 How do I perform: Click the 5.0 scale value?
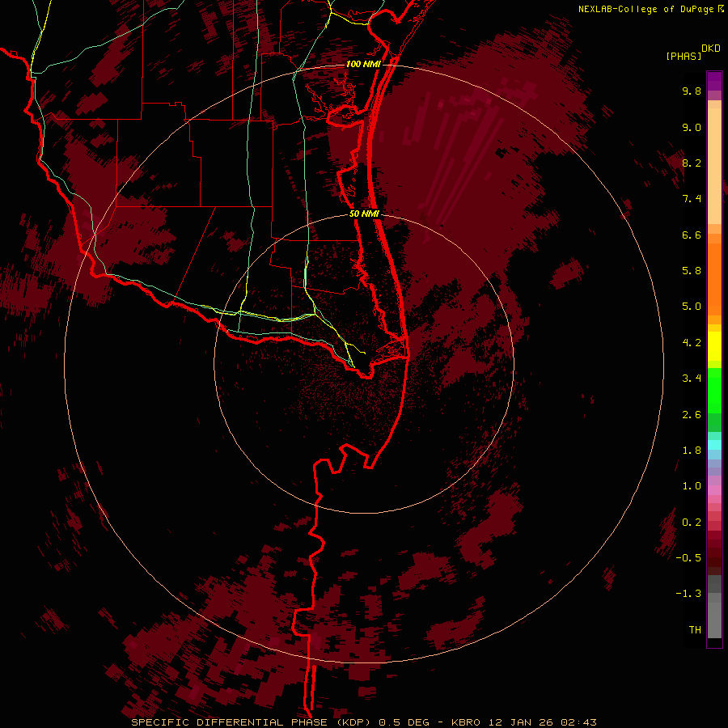tap(692, 307)
